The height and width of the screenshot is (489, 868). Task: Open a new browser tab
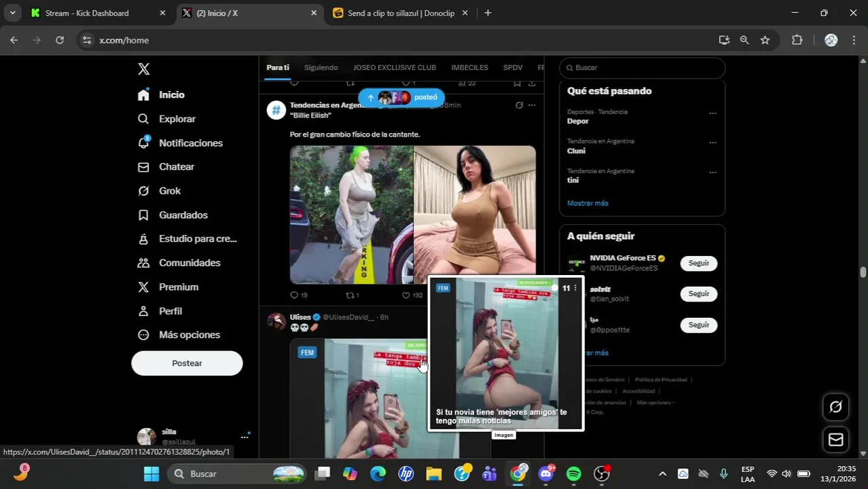tap(488, 13)
